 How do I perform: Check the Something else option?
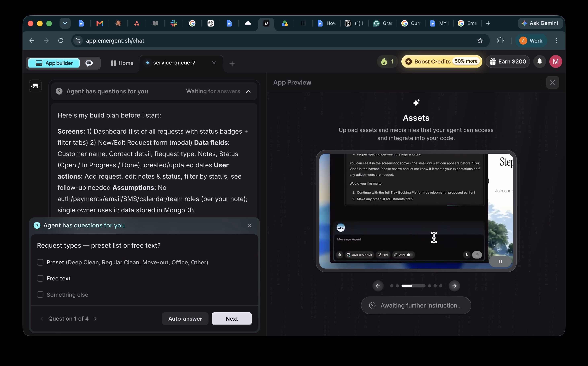(40, 295)
